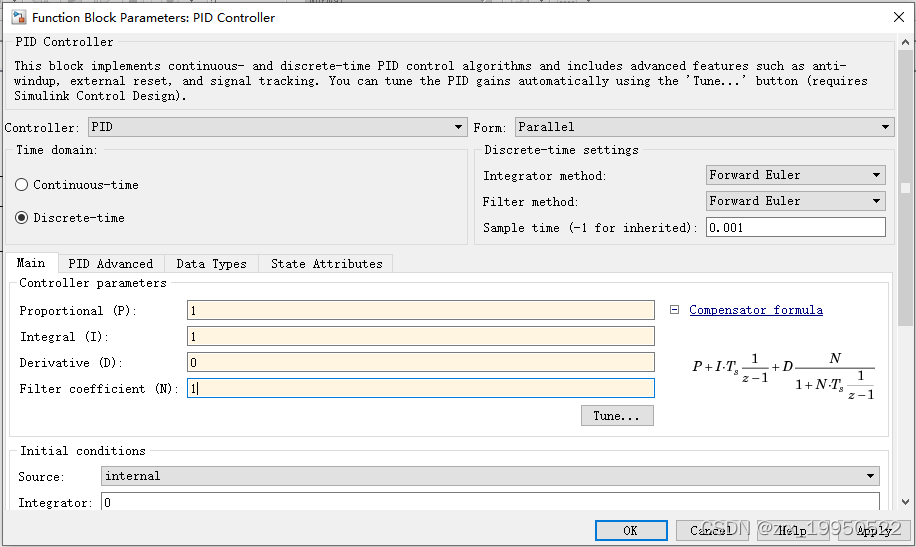Open the Compensator formula link
The width and height of the screenshot is (916, 547).
[756, 310]
